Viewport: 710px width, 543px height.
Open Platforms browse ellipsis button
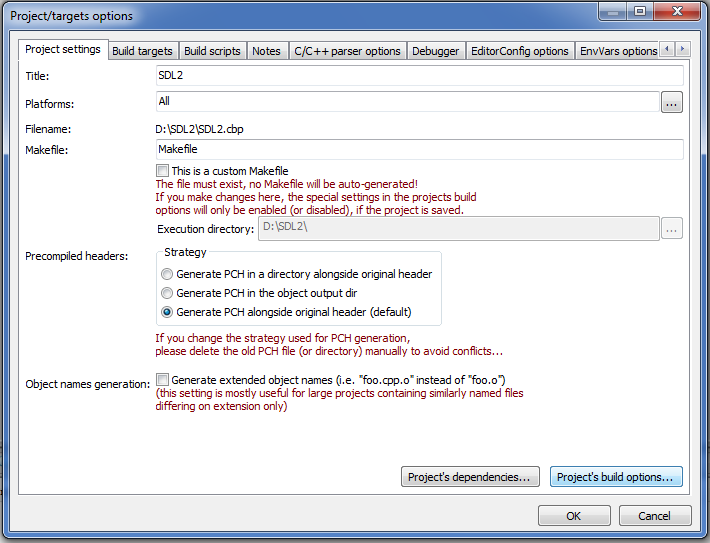click(671, 102)
